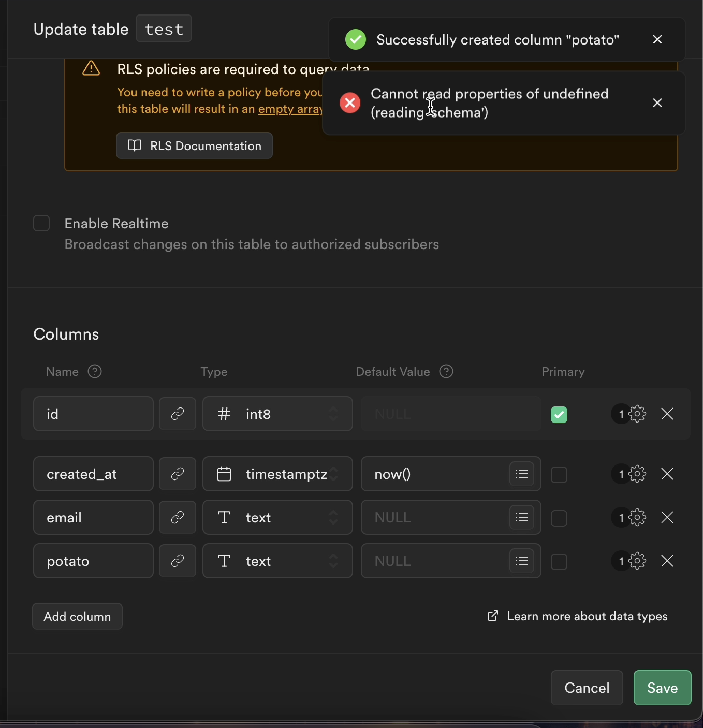Enable Realtime broadcast for this table
Viewport: 703px width, 728px height.
tap(41, 223)
